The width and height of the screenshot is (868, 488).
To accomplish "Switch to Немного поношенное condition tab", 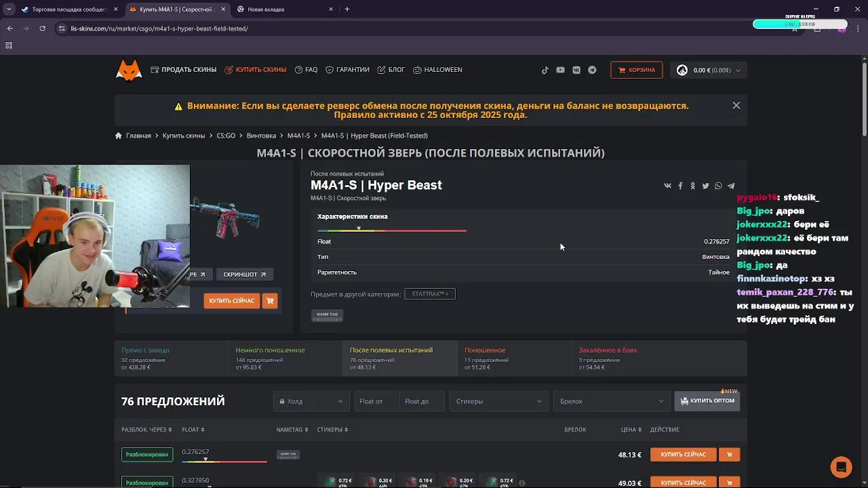I will pyautogui.click(x=285, y=359).
